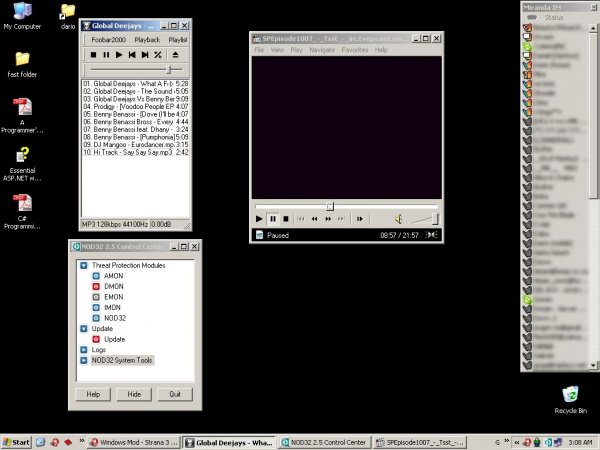Screen dimensions: 600x450
Task: Open the Status menu in Miranda IM
Action: (x=554, y=18)
